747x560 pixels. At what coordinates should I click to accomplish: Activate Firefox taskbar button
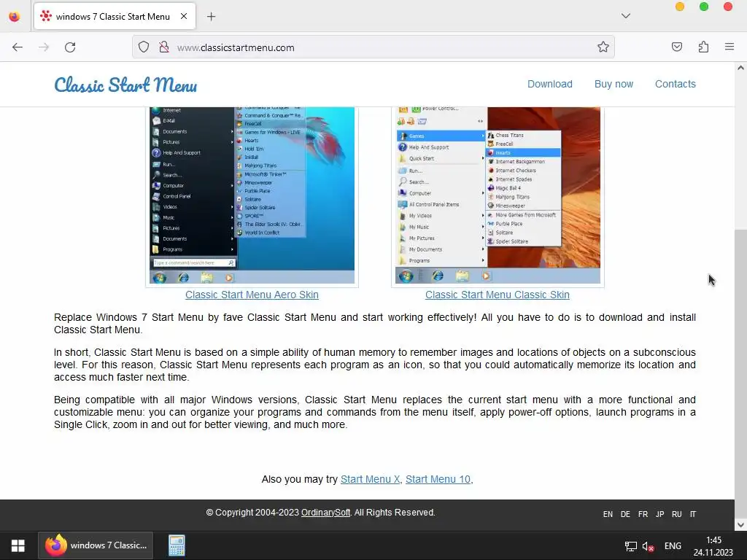coord(96,545)
